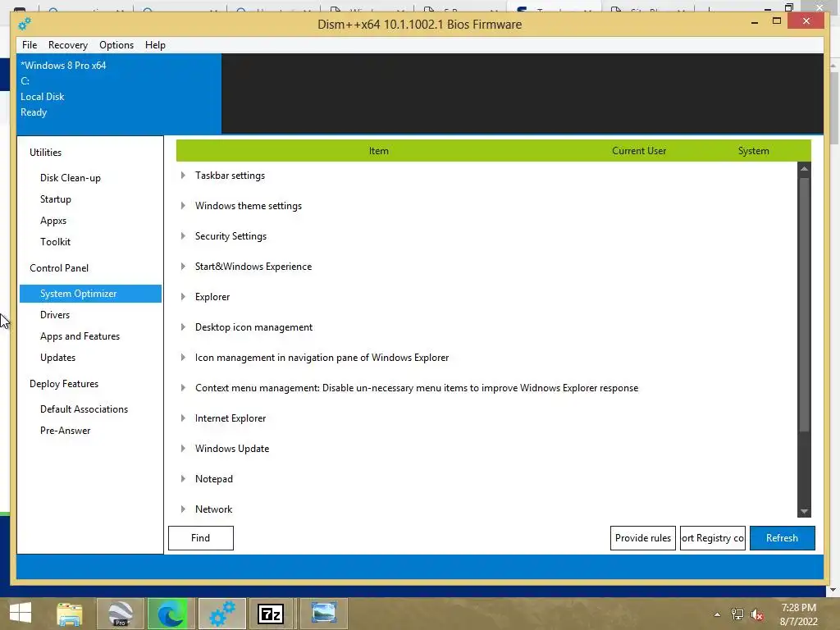Viewport: 840px width, 630px height.
Task: Expand Explorer group
Action: coord(183,297)
